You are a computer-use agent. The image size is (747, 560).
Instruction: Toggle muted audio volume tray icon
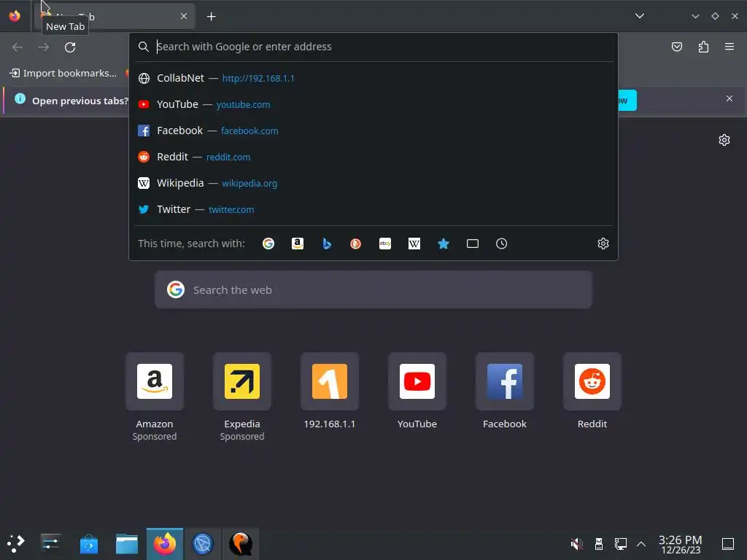click(x=576, y=543)
